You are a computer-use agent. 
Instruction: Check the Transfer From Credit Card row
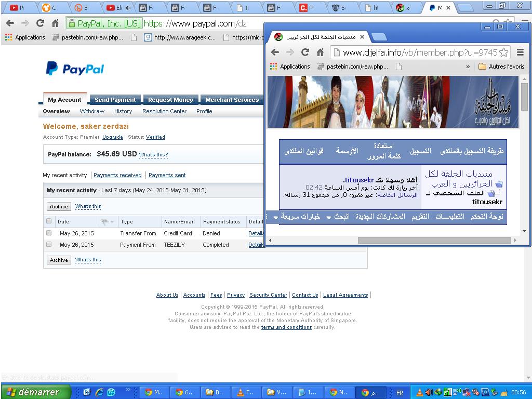[x=49, y=233]
